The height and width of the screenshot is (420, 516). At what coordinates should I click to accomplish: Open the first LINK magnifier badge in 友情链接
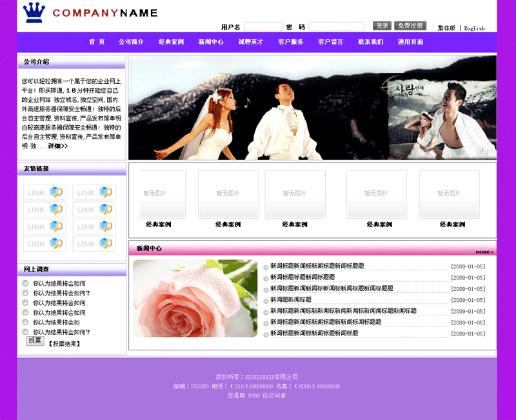pos(44,192)
